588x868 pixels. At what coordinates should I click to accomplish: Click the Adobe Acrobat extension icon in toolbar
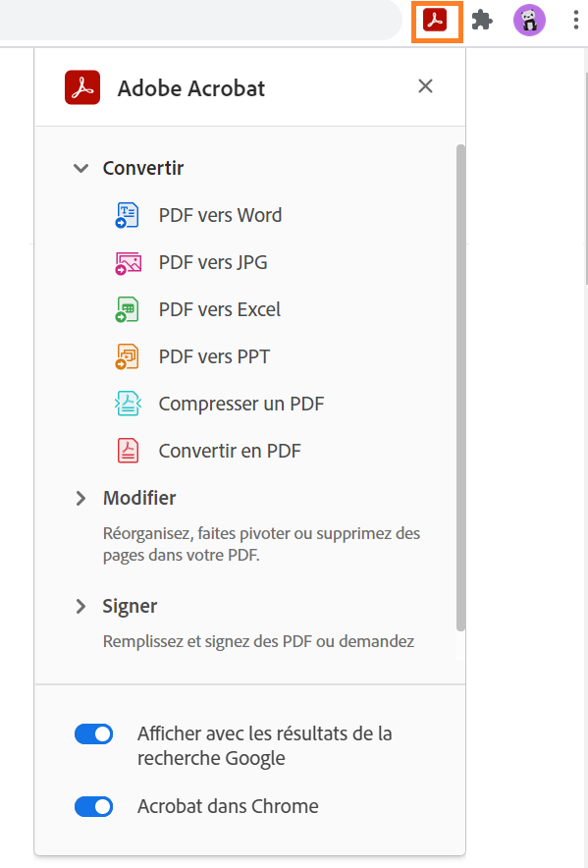436,21
